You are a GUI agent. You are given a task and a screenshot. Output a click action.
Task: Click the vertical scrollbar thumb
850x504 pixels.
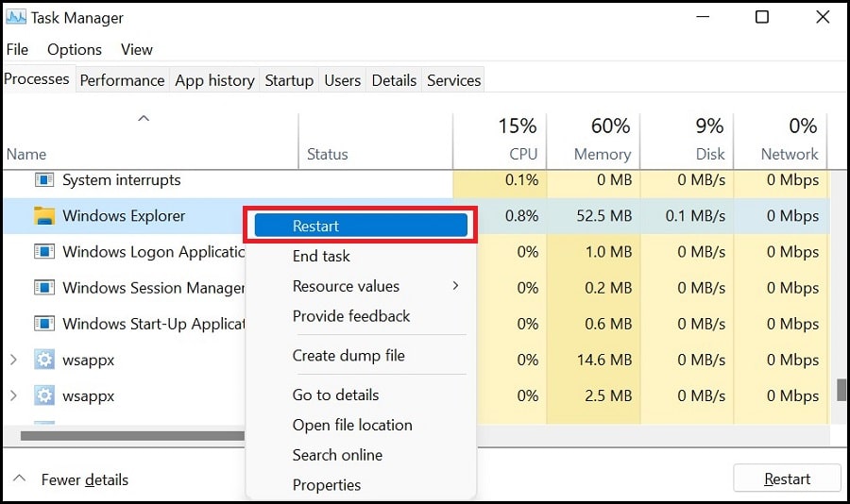pyautogui.click(x=841, y=389)
